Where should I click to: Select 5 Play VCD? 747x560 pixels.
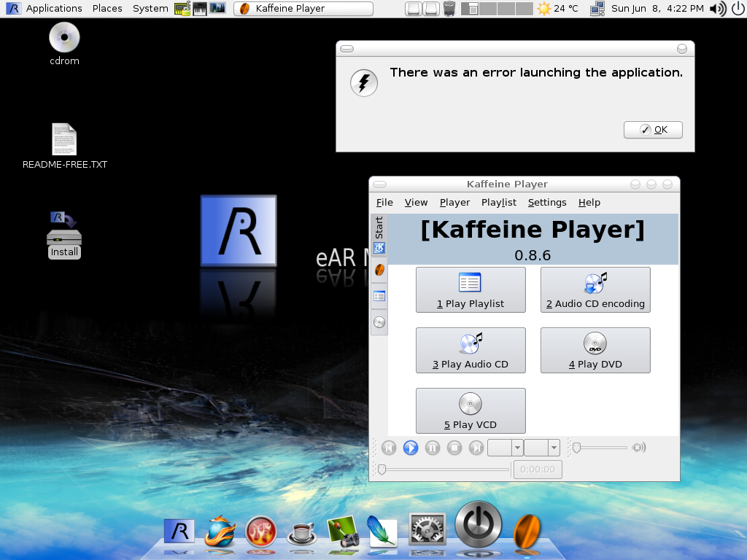pos(471,411)
